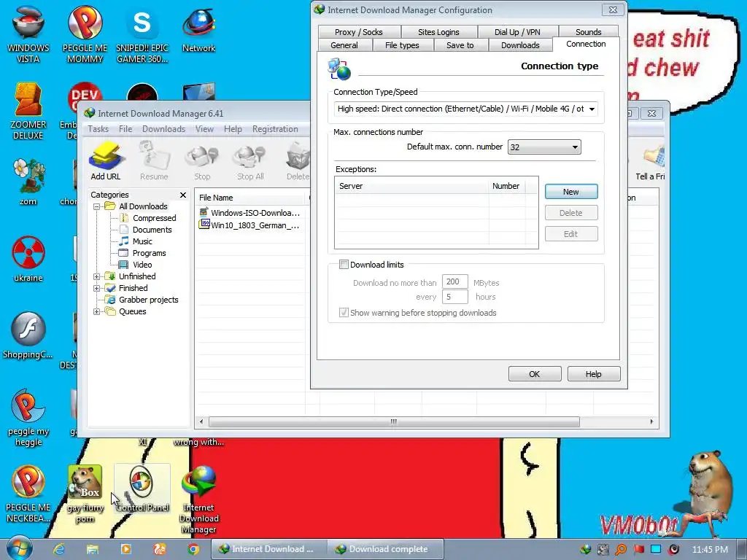Click the New exception button

tap(571, 192)
